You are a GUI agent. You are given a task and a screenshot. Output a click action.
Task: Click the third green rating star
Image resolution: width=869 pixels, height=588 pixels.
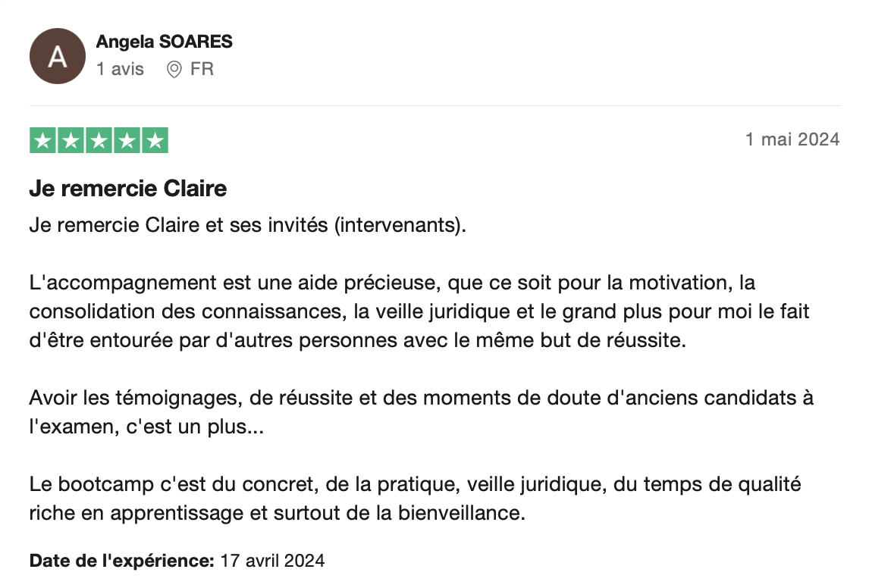tap(99, 141)
